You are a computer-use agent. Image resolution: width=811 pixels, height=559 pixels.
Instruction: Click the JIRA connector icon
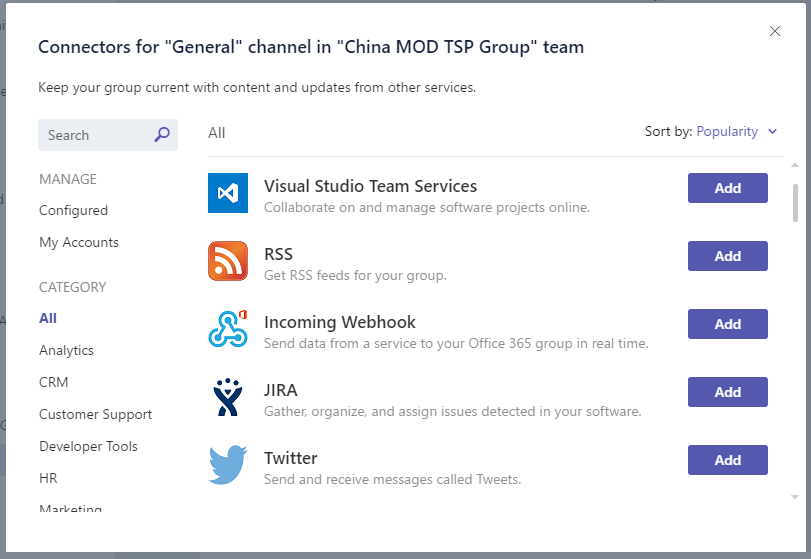point(228,397)
